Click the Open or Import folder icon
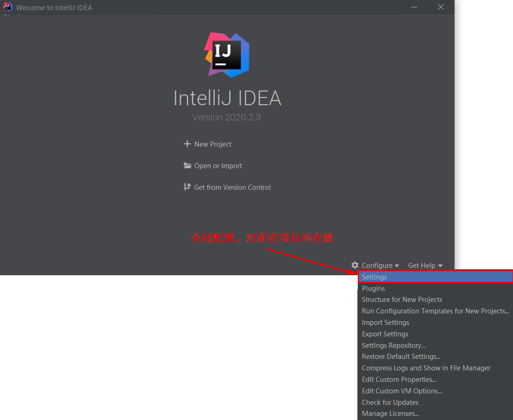Image resolution: width=513 pixels, height=420 pixels. pyautogui.click(x=187, y=165)
